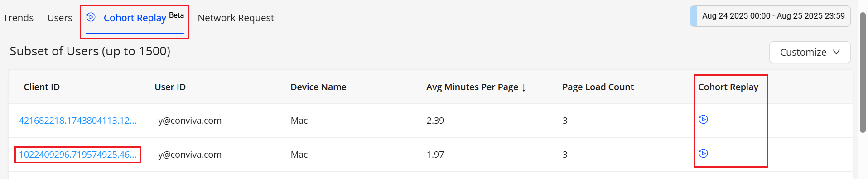Screen dimensions: 868x179
Task: Click the vertical page scrollbar
Action: tap(863, 73)
